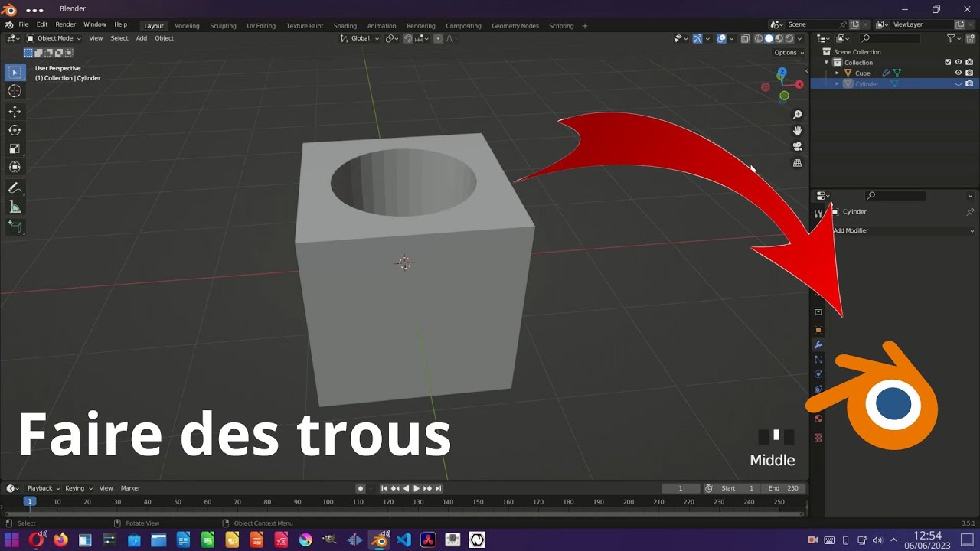The height and width of the screenshot is (551, 980).
Task: Toggle Collection visibility eye in outliner
Action: 959,62
